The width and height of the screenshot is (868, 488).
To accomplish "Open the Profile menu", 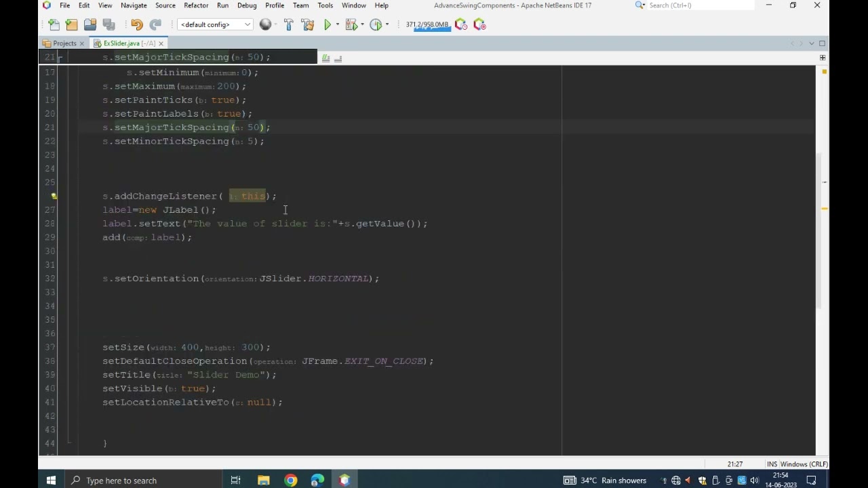I will coord(275,5).
